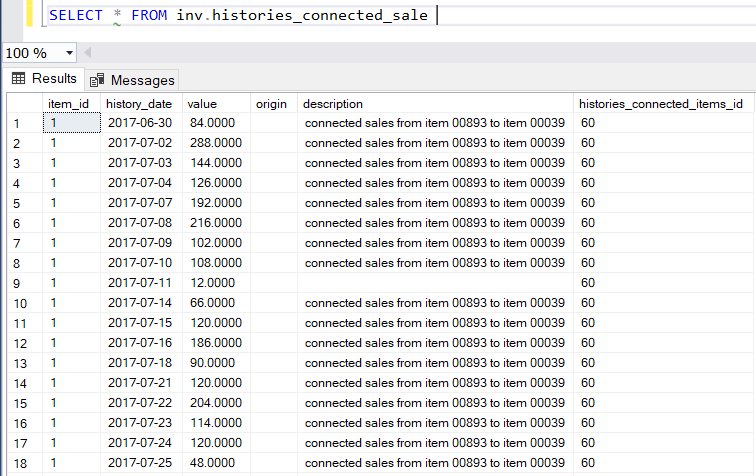The height and width of the screenshot is (476, 756).
Task: Click the empty description cell in row 9
Action: (435, 283)
